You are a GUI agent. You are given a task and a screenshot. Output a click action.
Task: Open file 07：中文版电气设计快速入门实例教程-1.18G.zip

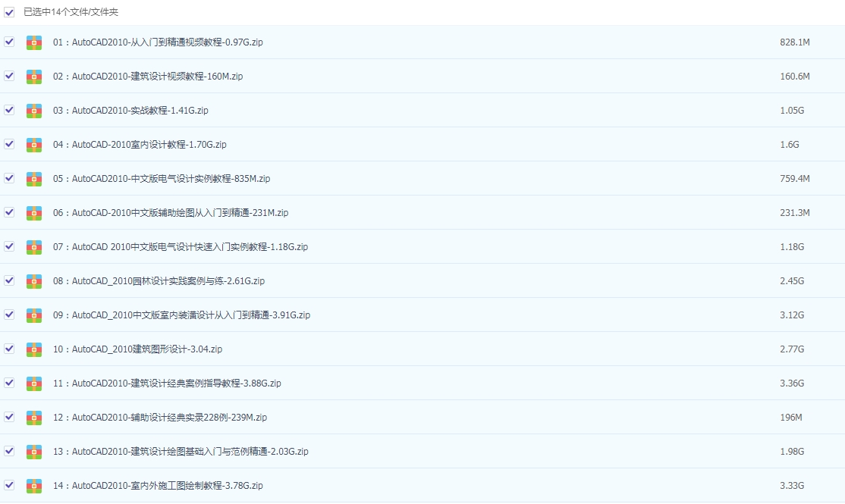tap(181, 246)
